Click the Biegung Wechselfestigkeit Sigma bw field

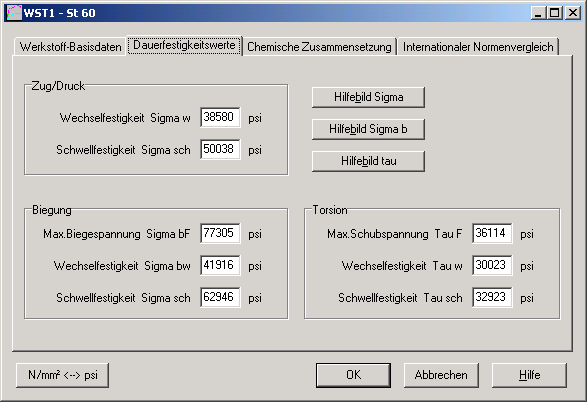pyautogui.click(x=220, y=265)
